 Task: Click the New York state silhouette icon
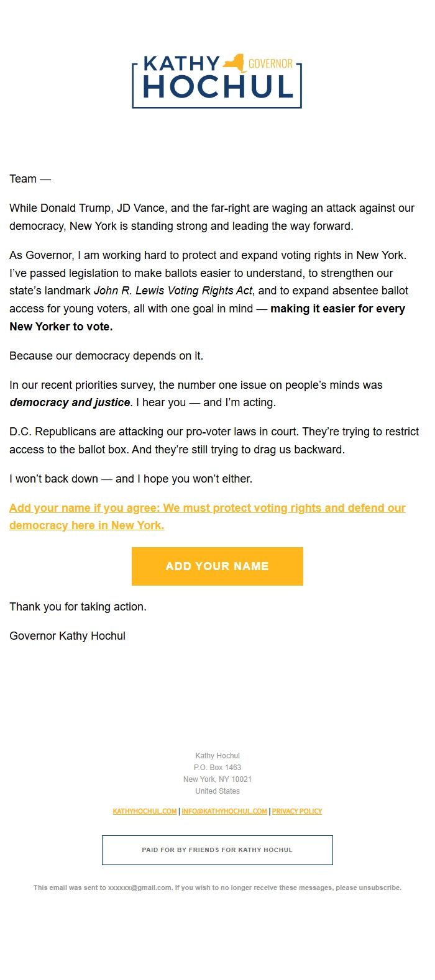pyautogui.click(x=235, y=63)
